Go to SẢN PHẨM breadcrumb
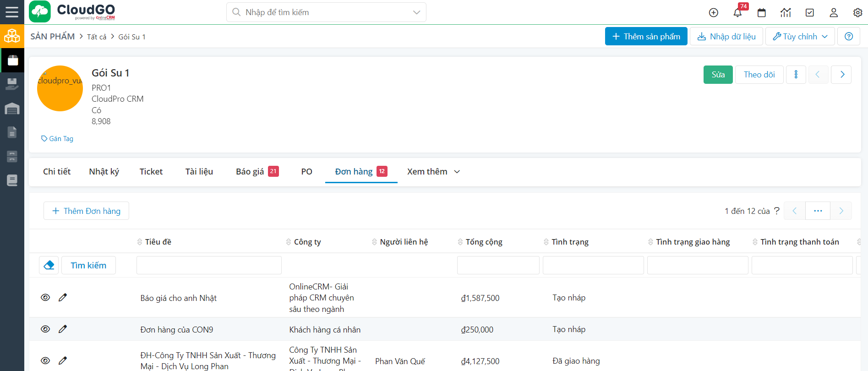 coord(53,36)
